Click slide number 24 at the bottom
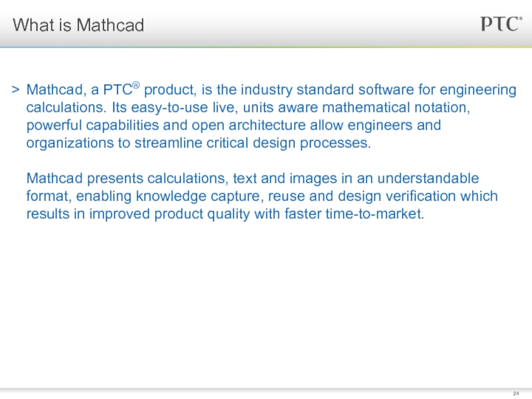Screen dimensions: 532x399 [516, 394]
